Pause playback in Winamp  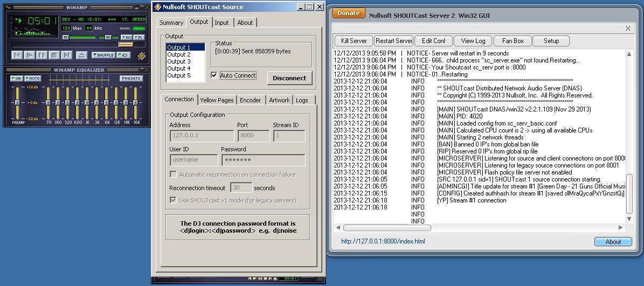(x=42, y=55)
